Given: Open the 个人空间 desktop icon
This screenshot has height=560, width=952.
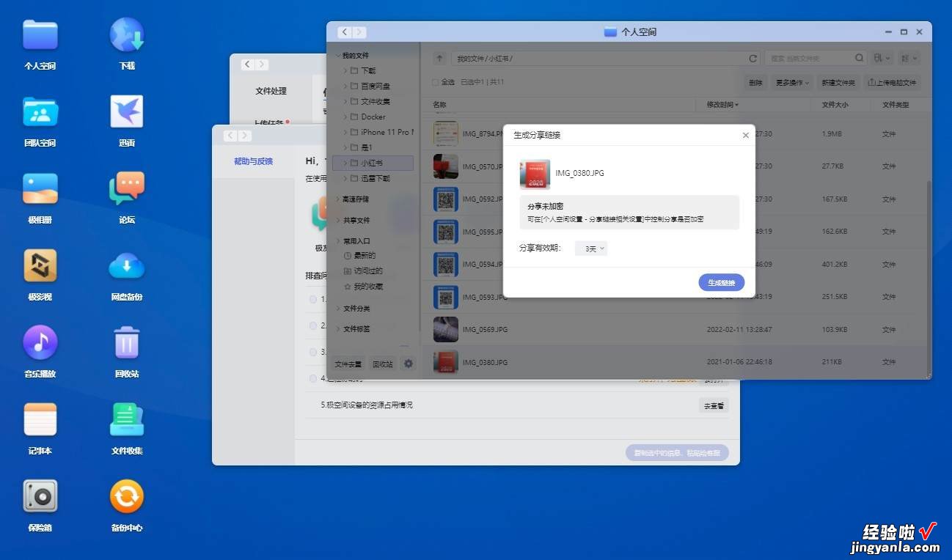Looking at the screenshot, I should click(40, 35).
